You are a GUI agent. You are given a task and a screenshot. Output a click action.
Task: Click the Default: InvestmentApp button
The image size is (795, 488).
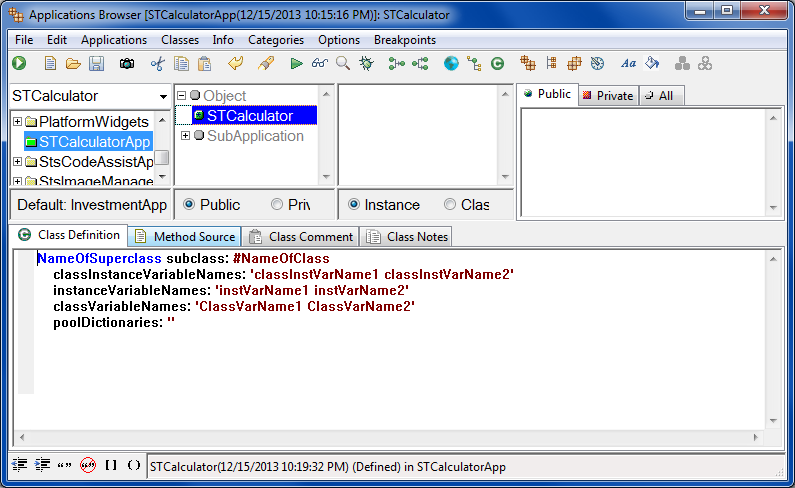[91, 204]
